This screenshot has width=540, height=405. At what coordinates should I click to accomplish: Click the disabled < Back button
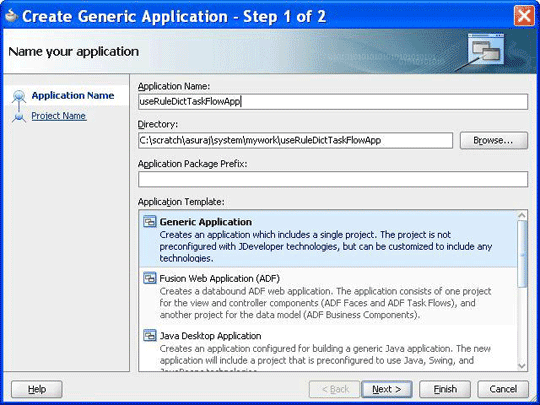coord(335,389)
